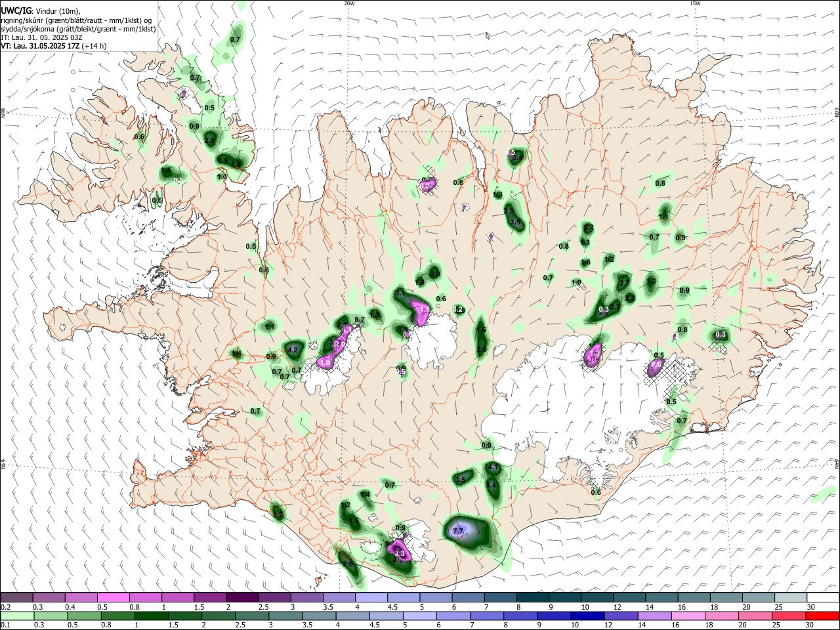840x630 pixels.
Task: Pick the pale green lower-scale swatch starting at 0.1
Action: 16,616
